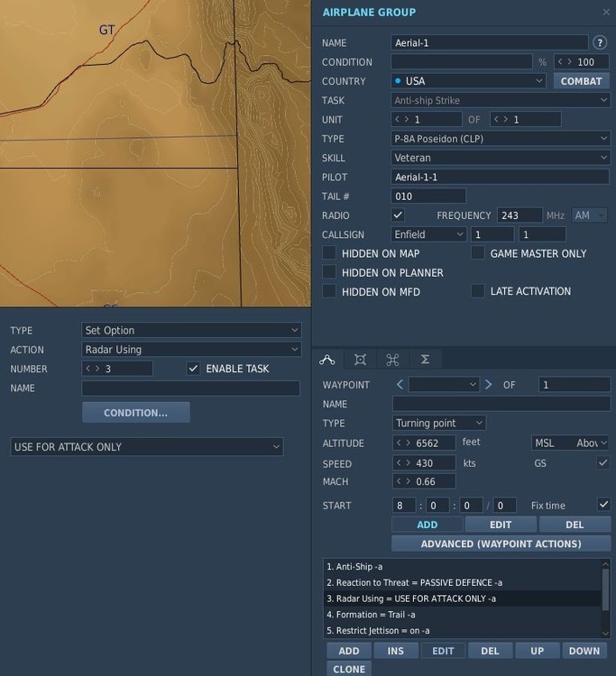616x676 pixels.
Task: Click the CLONE button
Action: point(349,669)
